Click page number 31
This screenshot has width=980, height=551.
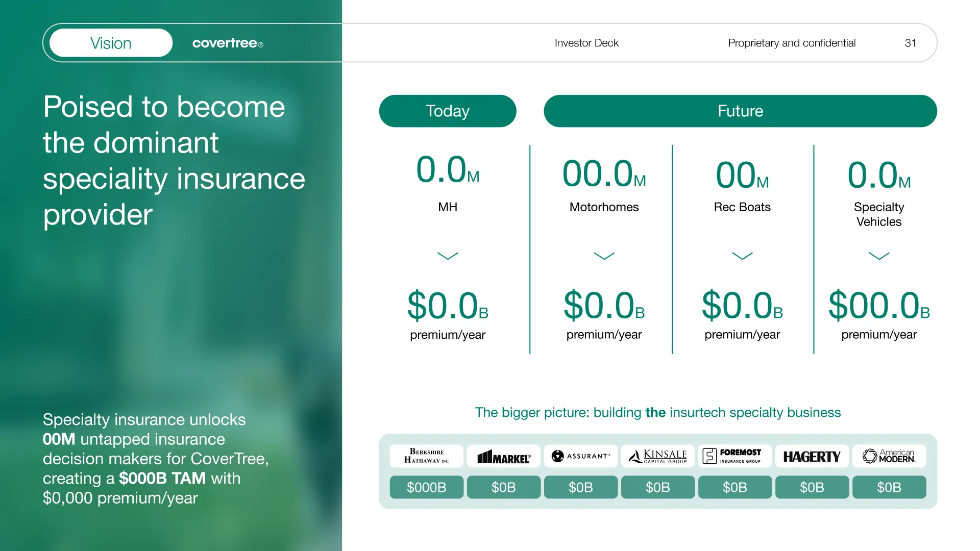910,43
